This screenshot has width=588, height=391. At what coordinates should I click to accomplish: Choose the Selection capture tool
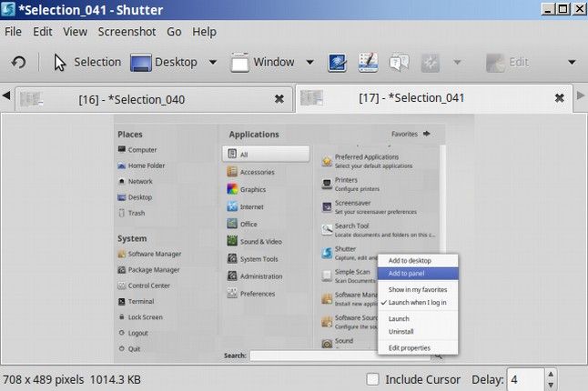87,62
